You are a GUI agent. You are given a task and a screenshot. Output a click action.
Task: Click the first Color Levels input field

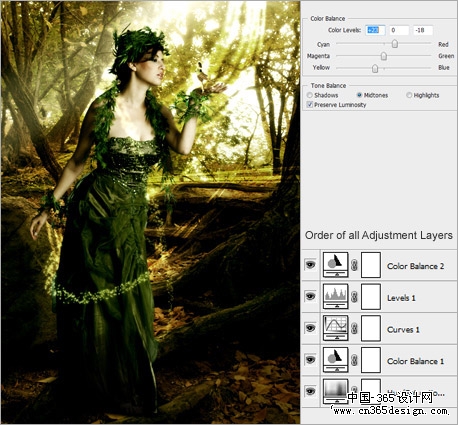pos(375,30)
